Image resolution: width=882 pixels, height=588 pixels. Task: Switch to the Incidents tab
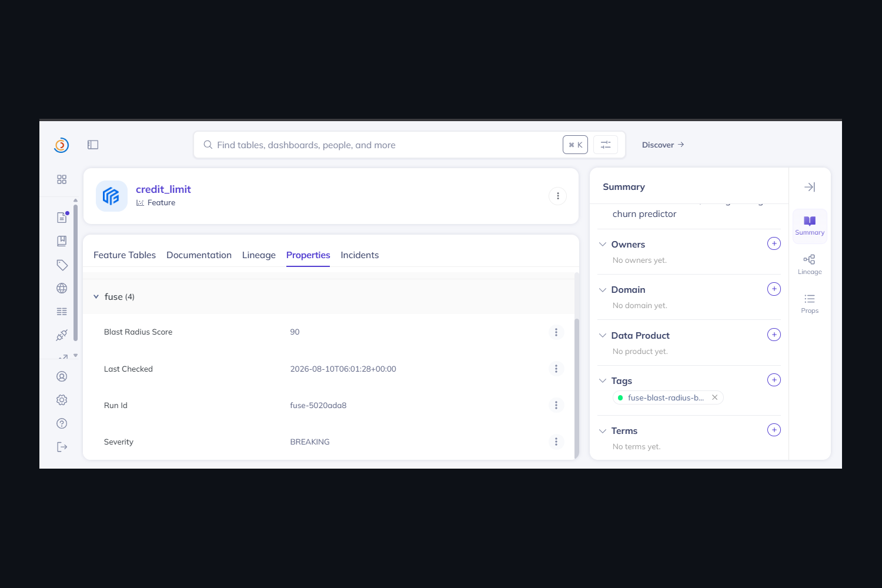tap(360, 255)
